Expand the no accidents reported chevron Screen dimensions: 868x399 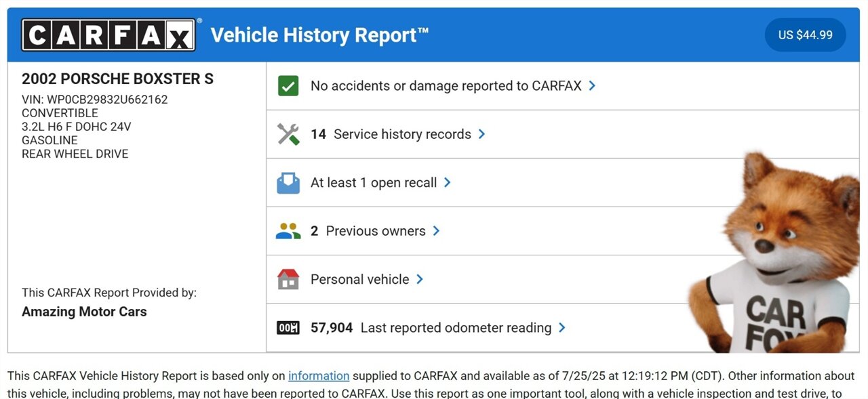pyautogui.click(x=592, y=86)
